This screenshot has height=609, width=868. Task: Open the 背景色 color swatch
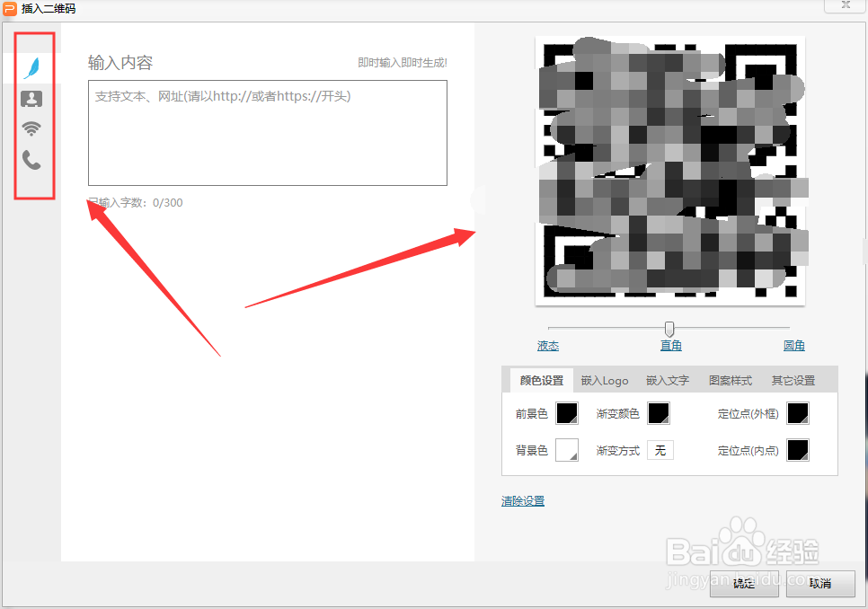pos(567,450)
